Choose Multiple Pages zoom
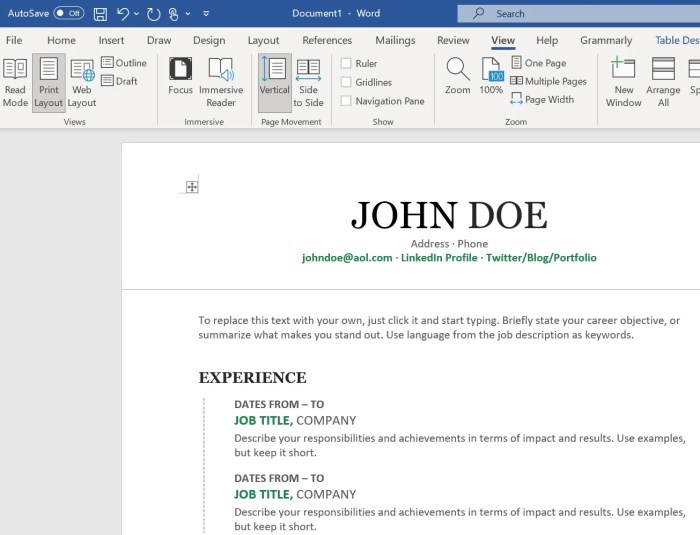 tap(548, 81)
